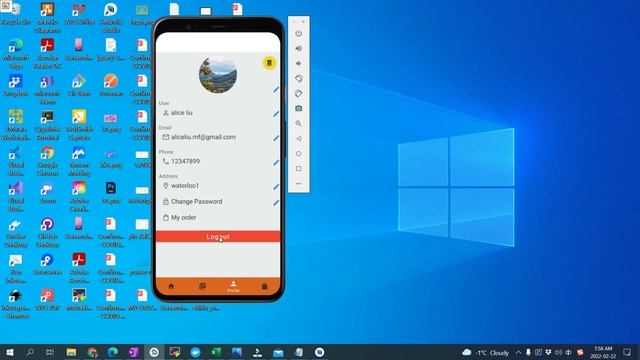Tap the emulator Overview square button
The height and width of the screenshot is (360, 640).
tap(298, 169)
